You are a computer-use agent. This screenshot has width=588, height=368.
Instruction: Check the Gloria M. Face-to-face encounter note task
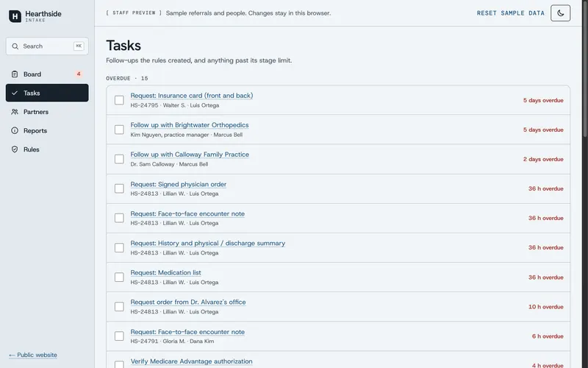119,336
